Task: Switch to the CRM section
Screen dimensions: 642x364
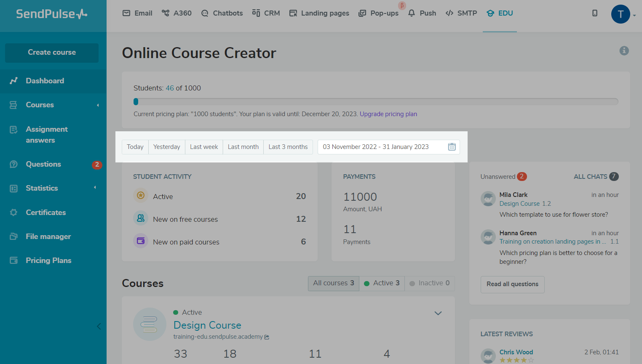Action: (x=266, y=13)
